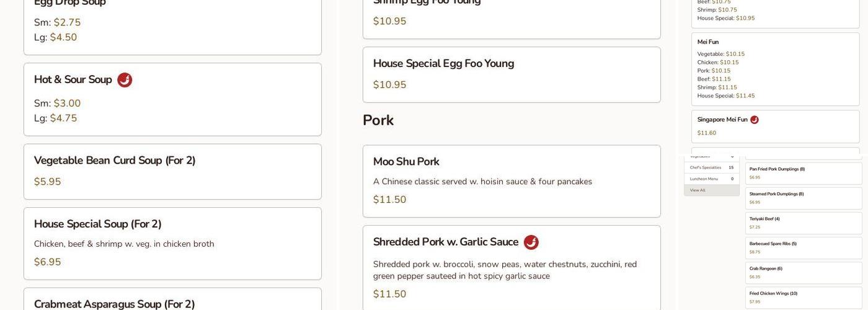This screenshot has height=310, width=868.
Task: Open Crabmeat Asparagus Soup (For 2) item
Action: 115,304
